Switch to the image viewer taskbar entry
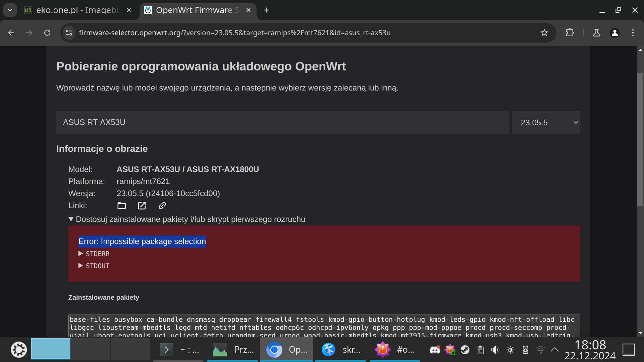This screenshot has width=644, height=362. (x=232, y=350)
